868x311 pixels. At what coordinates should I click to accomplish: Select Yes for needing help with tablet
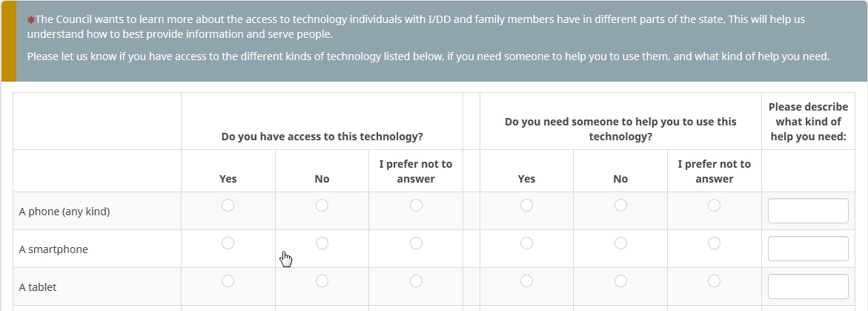coord(526,281)
